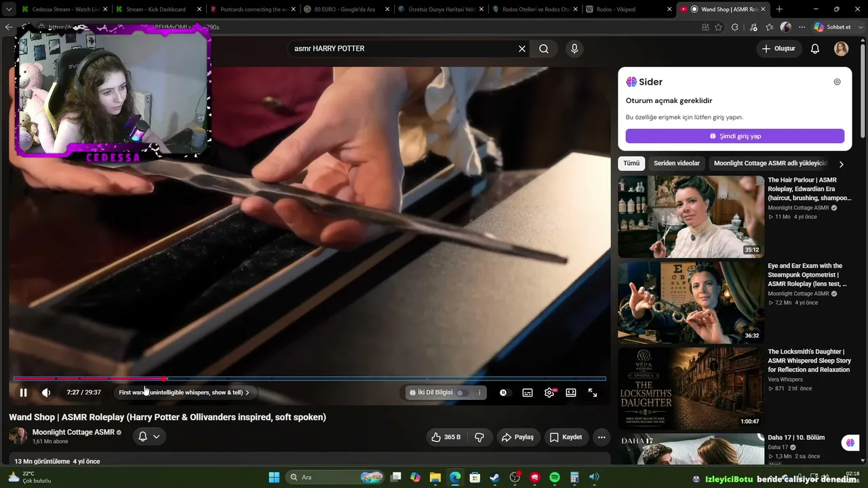Open Spotify from the taskbar
868x488 pixels.
(x=555, y=477)
